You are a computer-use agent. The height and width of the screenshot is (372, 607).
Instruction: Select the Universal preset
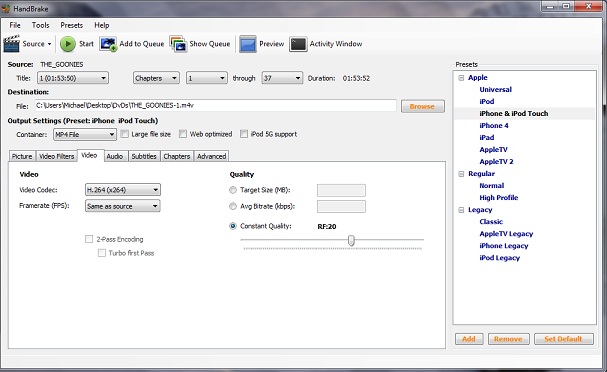click(x=496, y=89)
